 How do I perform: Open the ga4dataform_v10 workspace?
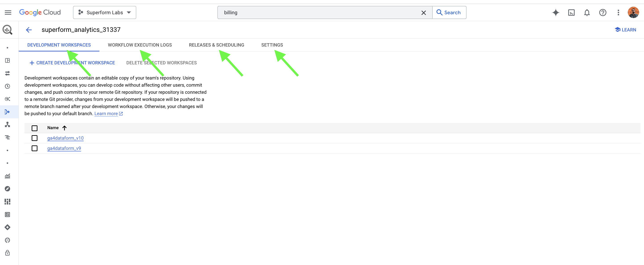pyautogui.click(x=65, y=138)
